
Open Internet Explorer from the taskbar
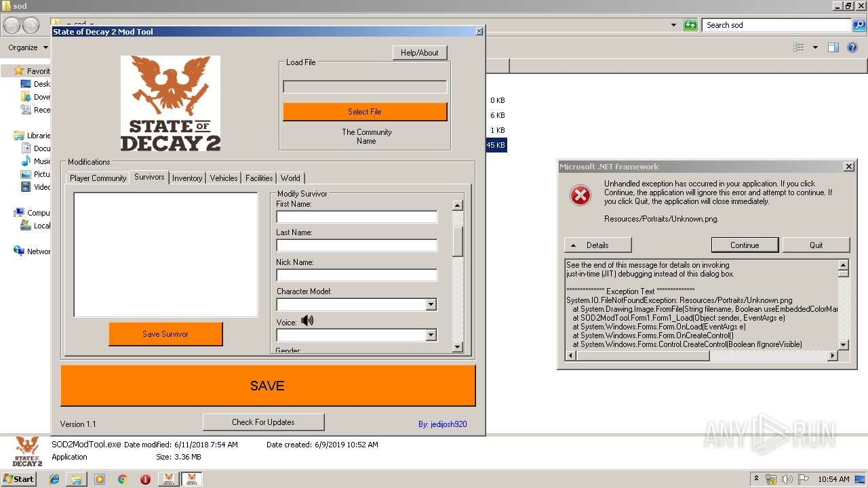[x=54, y=479]
